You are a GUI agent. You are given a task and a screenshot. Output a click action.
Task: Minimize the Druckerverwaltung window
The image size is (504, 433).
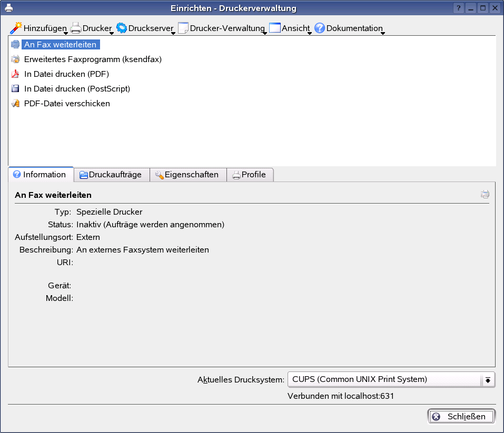(x=471, y=8)
